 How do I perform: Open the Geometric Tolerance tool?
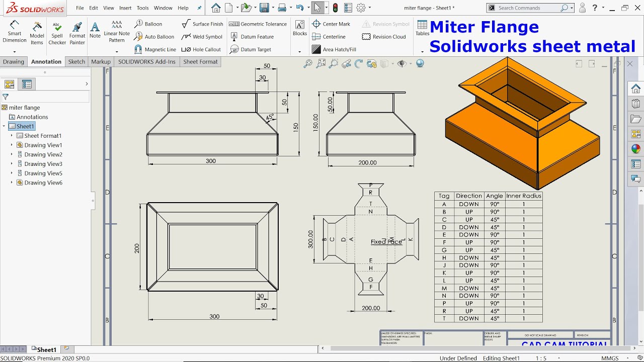[x=258, y=24]
